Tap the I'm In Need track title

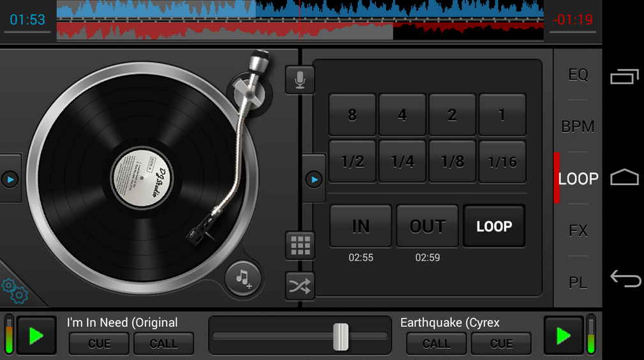point(123,322)
